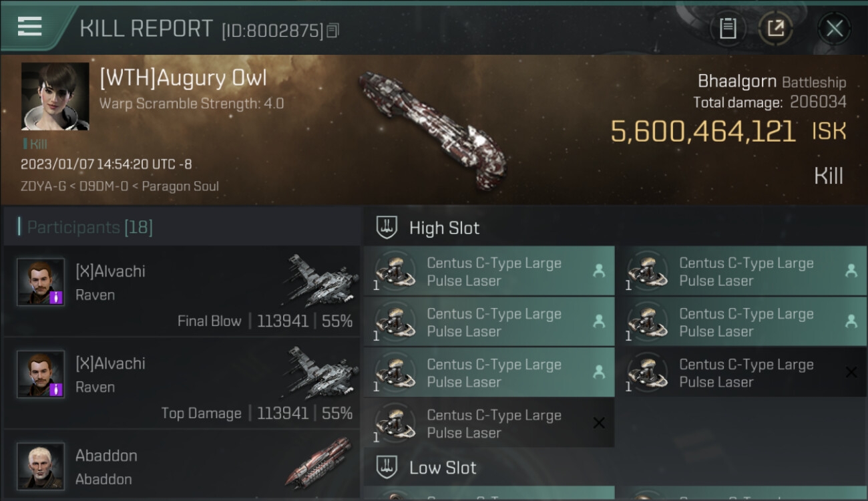Click the High Slot section icon

click(387, 227)
